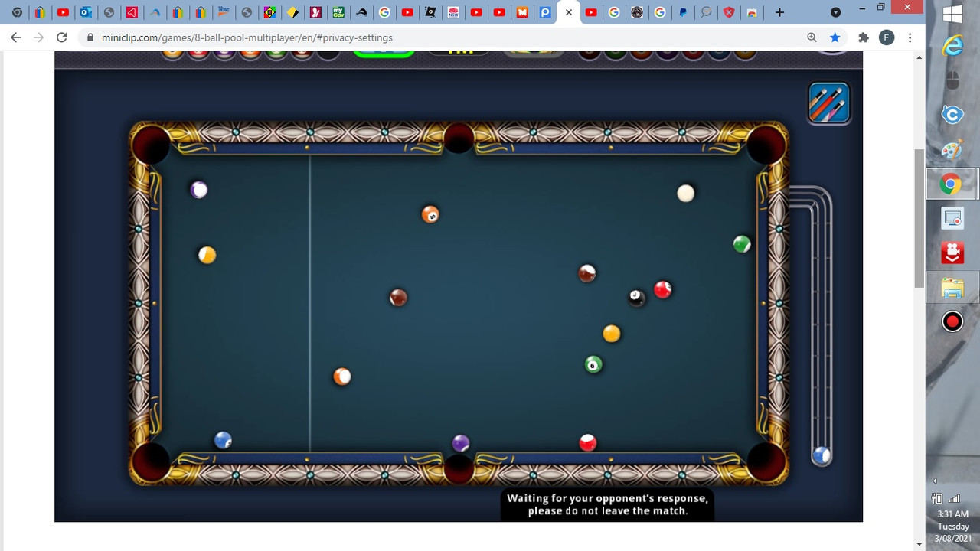Click the solid red ball beside 8 ball
The image size is (980, 551).
coord(663,289)
